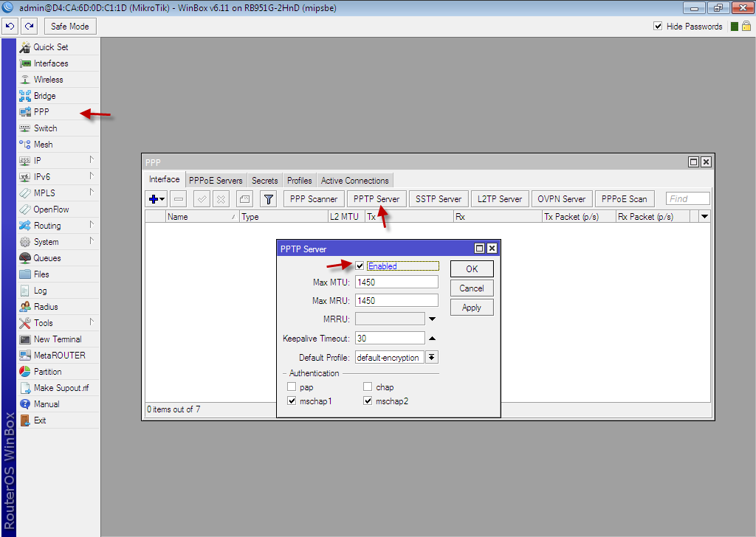
Task: Click the Max MTU input field
Action: pyautogui.click(x=396, y=283)
